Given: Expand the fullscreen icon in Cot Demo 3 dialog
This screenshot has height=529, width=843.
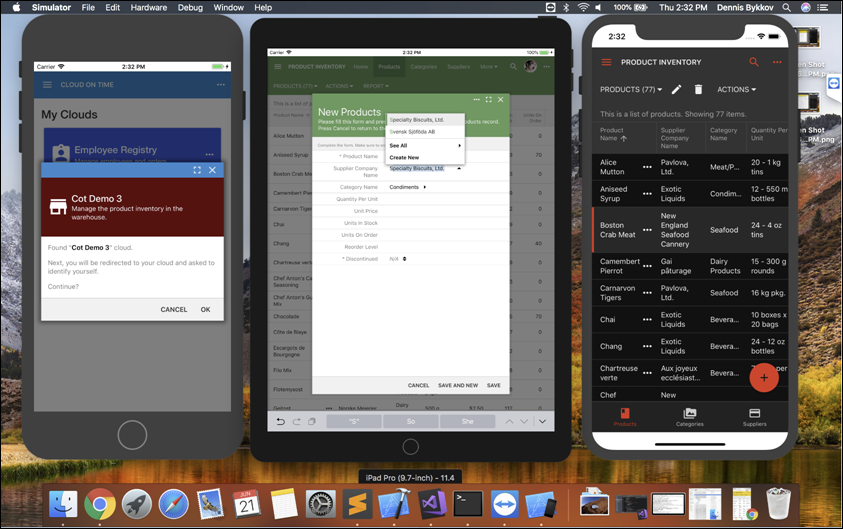Looking at the screenshot, I should [197, 170].
